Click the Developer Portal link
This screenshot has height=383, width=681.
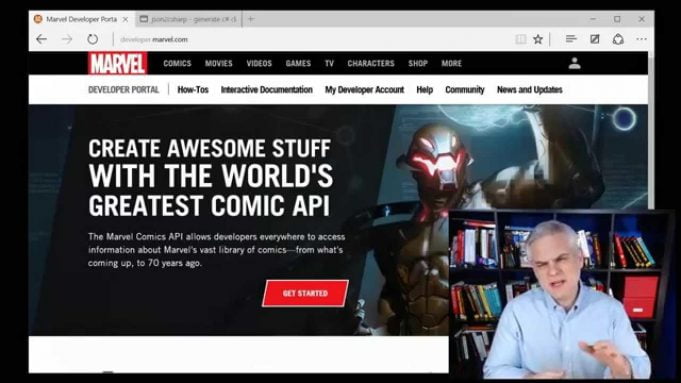click(124, 90)
